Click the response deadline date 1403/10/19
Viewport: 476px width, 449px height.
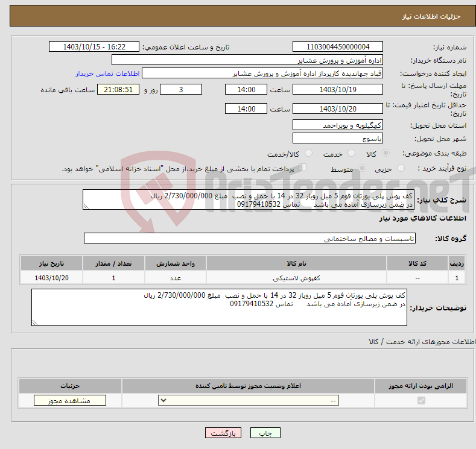pyautogui.click(x=338, y=89)
